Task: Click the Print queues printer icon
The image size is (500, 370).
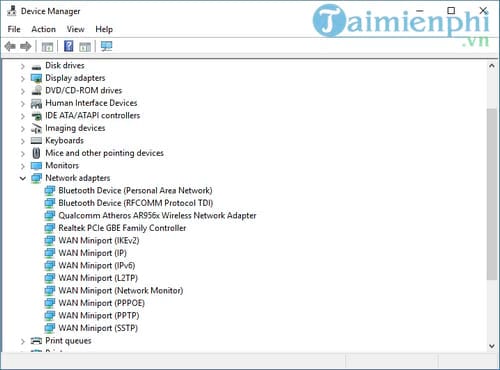Action: [x=36, y=341]
